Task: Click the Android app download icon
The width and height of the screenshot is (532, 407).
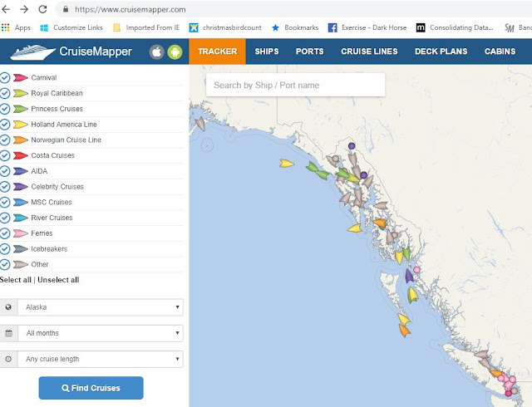Action: pos(175,51)
